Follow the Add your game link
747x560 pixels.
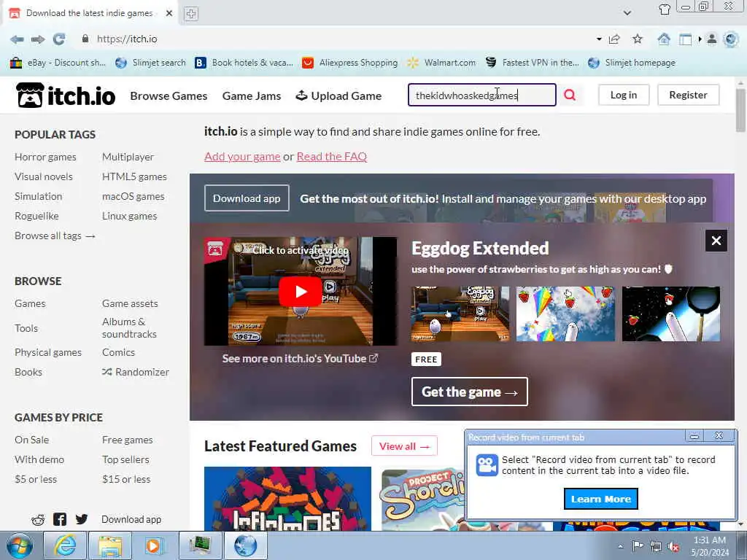coord(242,157)
